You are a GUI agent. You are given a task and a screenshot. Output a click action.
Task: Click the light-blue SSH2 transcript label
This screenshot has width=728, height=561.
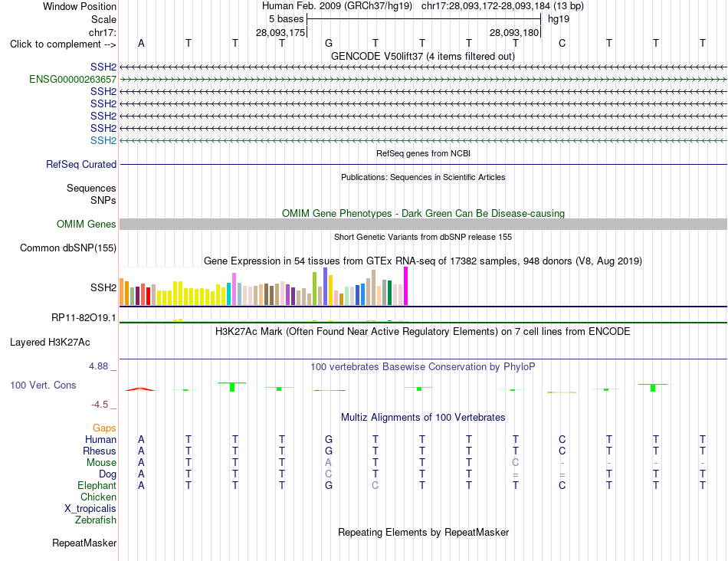pyautogui.click(x=103, y=140)
